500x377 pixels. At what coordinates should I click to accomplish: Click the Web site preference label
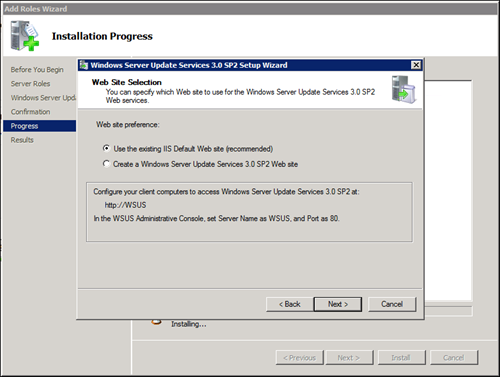point(128,125)
